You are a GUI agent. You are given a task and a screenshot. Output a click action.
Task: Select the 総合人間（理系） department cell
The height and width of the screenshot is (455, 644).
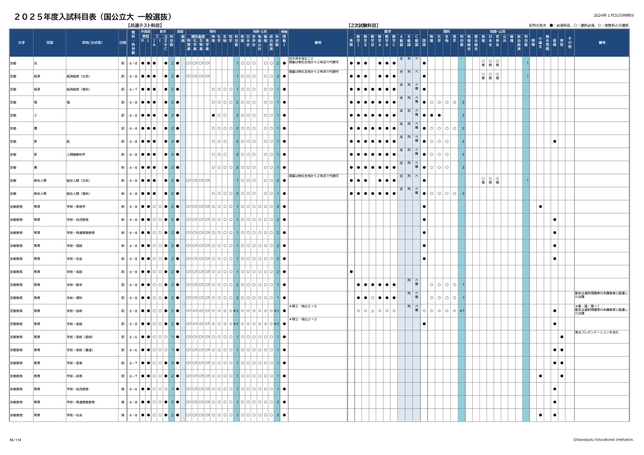(x=82, y=194)
